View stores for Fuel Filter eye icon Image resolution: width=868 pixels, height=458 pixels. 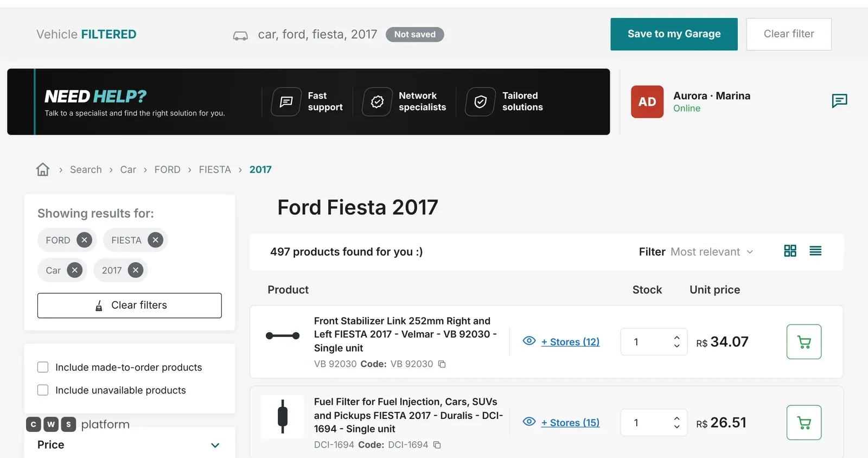point(529,422)
